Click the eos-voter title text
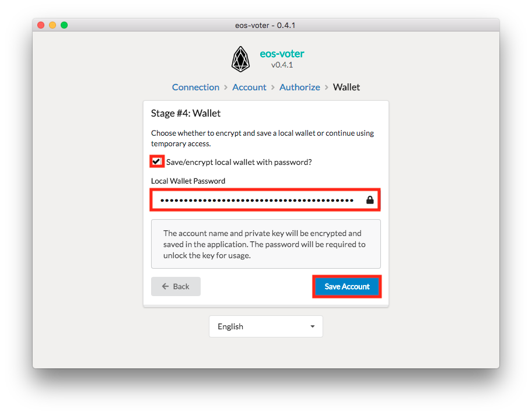 282,54
